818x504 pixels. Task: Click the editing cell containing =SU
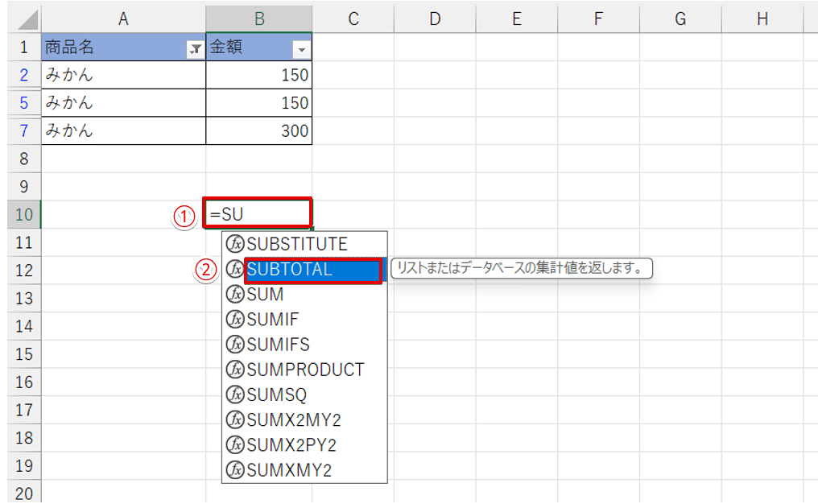click(258, 213)
